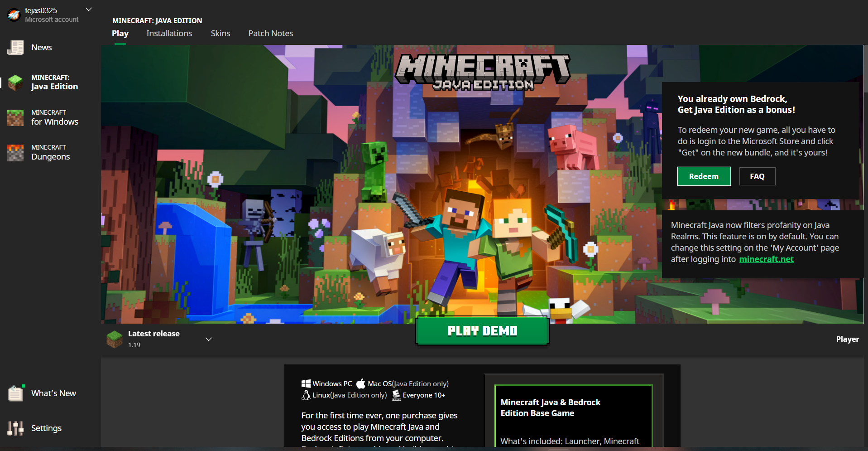This screenshot has height=451, width=868.
Task: Expand the Latest release version dropdown
Action: [x=209, y=339]
